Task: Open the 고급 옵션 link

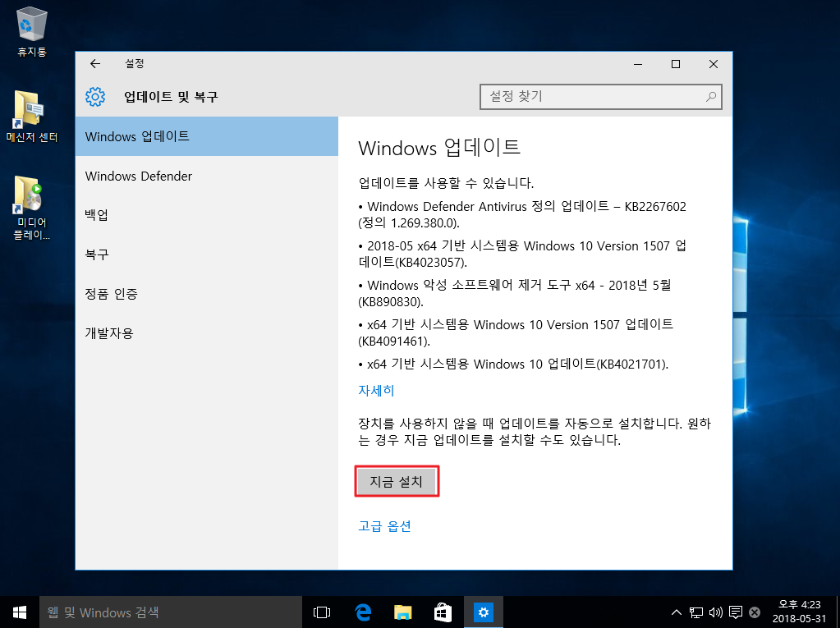Action: (x=384, y=526)
